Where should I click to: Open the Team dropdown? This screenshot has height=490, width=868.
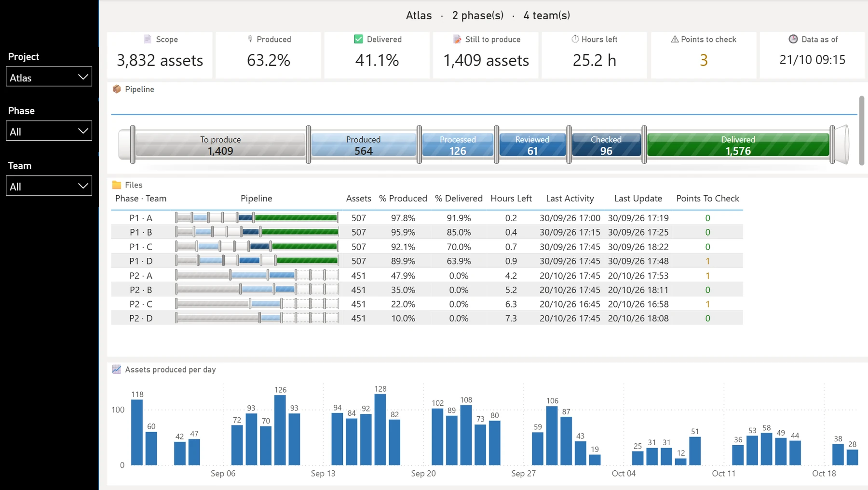coord(49,186)
